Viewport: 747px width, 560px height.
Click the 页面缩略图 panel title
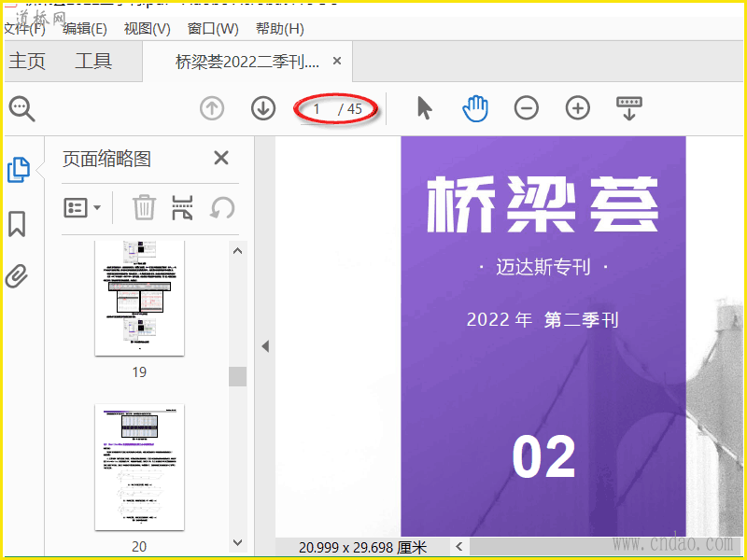click(x=106, y=159)
